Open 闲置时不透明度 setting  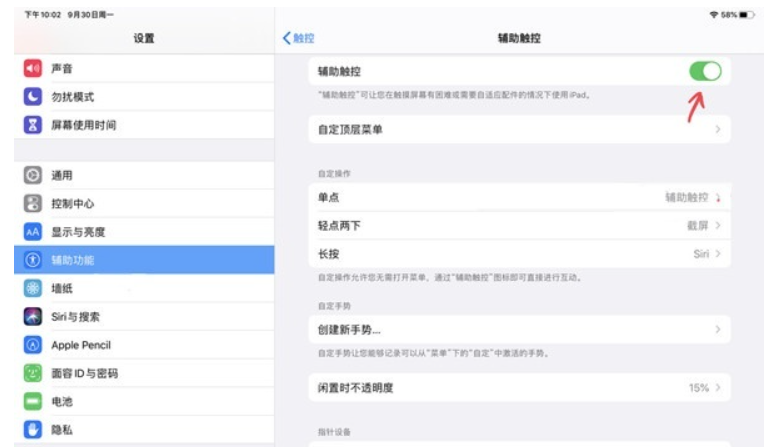(520, 388)
